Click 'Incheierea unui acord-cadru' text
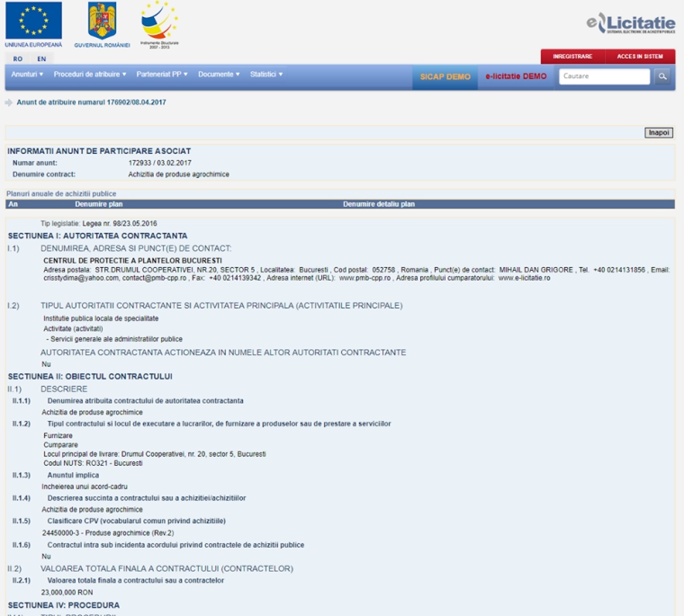This screenshot has width=684, height=616. [85, 487]
